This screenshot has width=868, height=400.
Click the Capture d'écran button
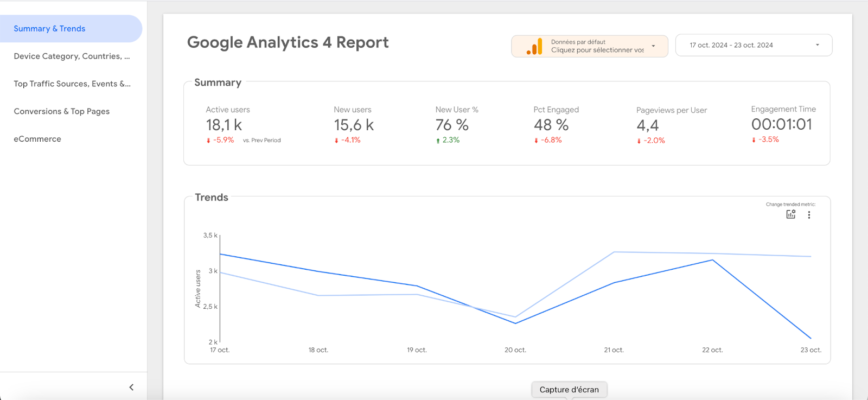[x=569, y=390]
